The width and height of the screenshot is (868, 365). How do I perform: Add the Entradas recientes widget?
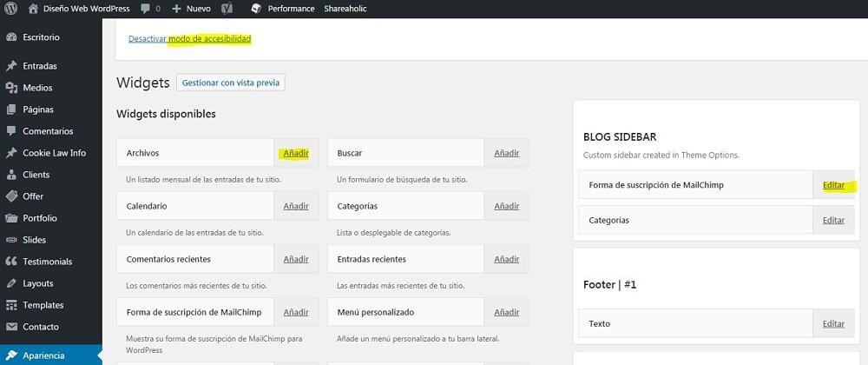(507, 259)
